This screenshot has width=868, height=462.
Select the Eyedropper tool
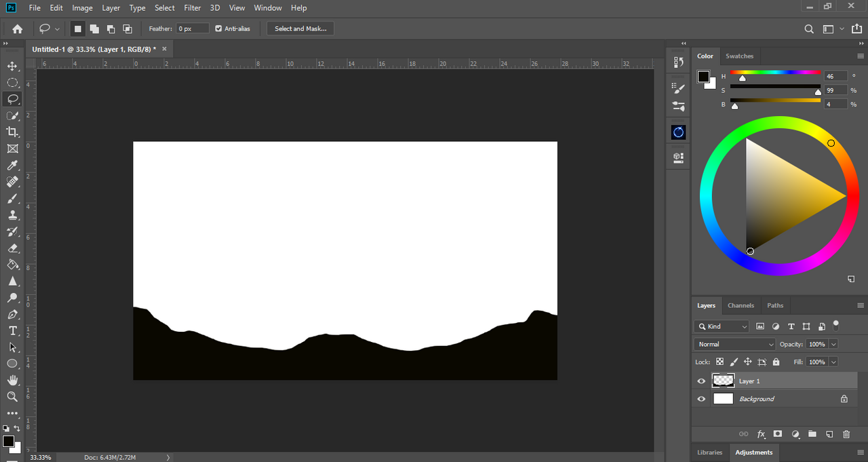pyautogui.click(x=12, y=166)
